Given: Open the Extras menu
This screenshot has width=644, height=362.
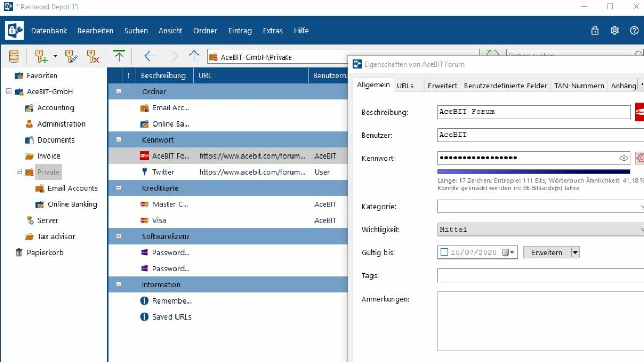Looking at the screenshot, I should click(273, 31).
